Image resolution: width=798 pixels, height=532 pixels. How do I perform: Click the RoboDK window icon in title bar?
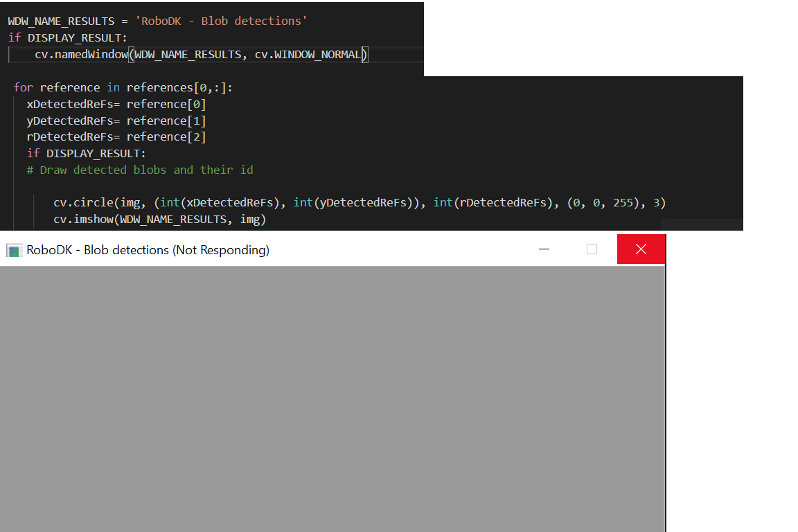pyautogui.click(x=14, y=250)
